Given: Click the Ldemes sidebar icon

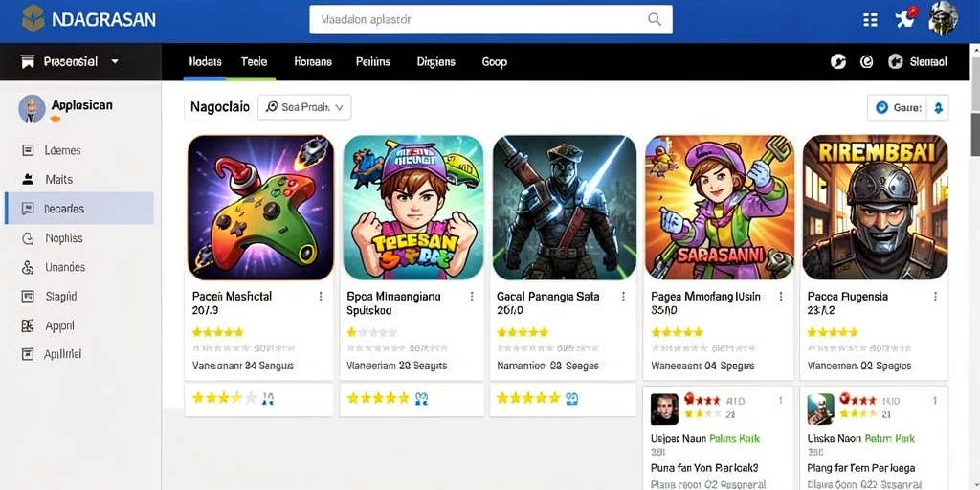Looking at the screenshot, I should (28, 150).
